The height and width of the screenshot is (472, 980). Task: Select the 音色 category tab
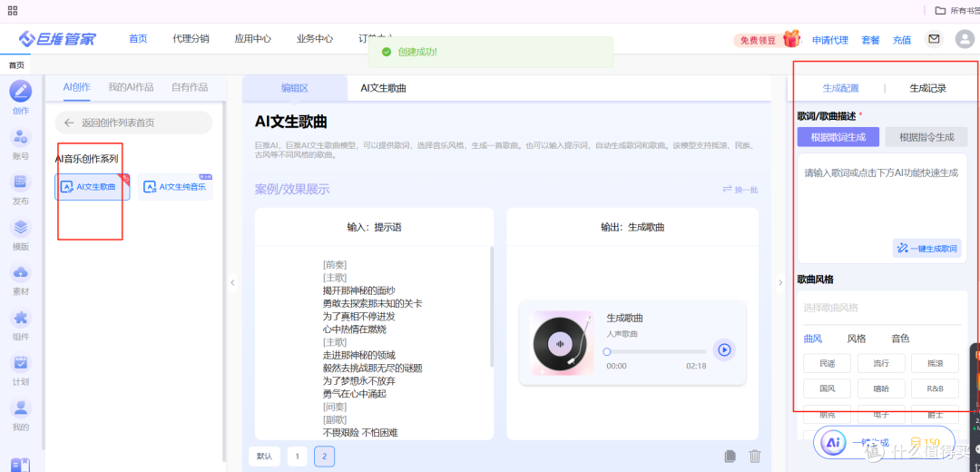(x=900, y=339)
